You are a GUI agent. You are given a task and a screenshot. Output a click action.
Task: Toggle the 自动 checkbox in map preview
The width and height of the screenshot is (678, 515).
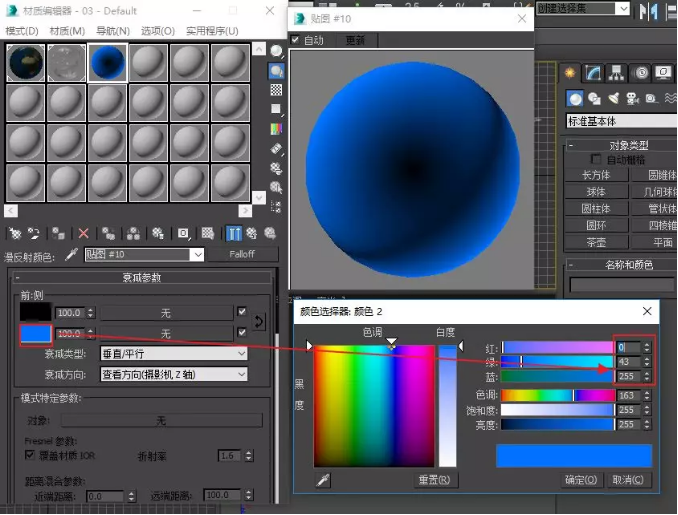295,40
